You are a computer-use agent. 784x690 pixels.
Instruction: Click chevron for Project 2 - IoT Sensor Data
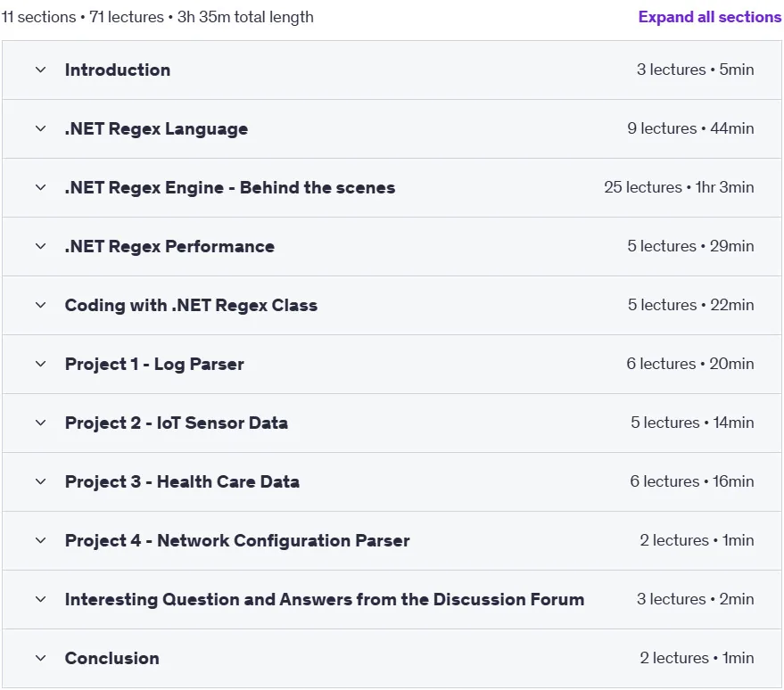pos(40,423)
